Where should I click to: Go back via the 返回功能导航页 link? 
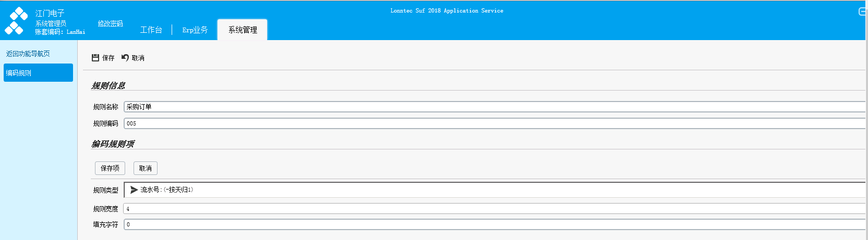(x=28, y=54)
